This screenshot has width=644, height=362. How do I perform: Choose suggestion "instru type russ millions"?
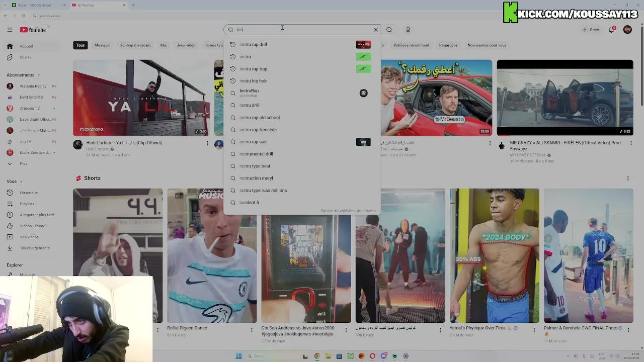(x=302, y=191)
